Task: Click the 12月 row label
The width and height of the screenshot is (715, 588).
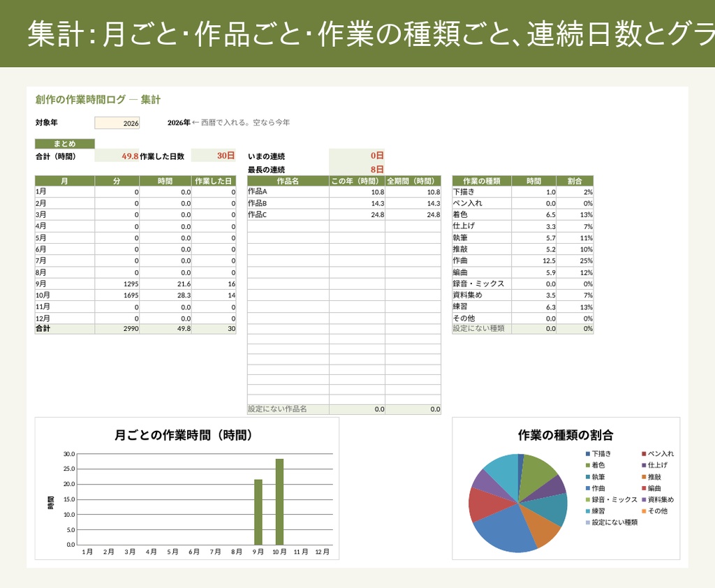Action: (x=65, y=318)
